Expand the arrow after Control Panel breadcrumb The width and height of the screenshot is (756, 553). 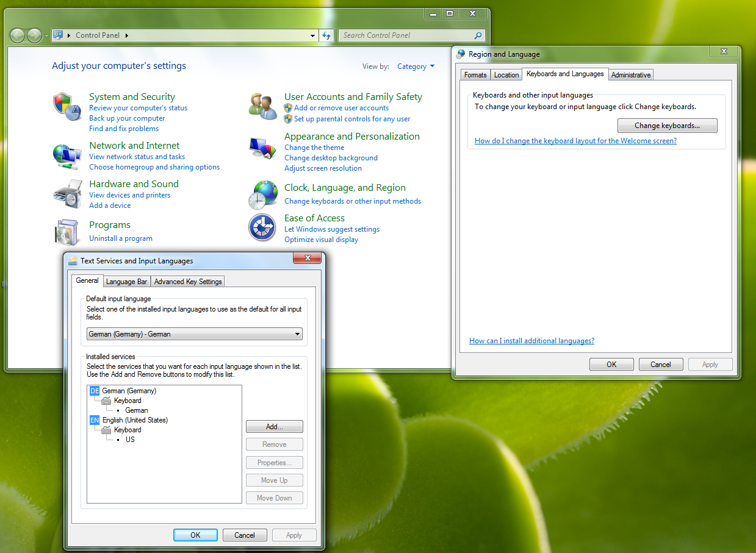click(x=127, y=35)
